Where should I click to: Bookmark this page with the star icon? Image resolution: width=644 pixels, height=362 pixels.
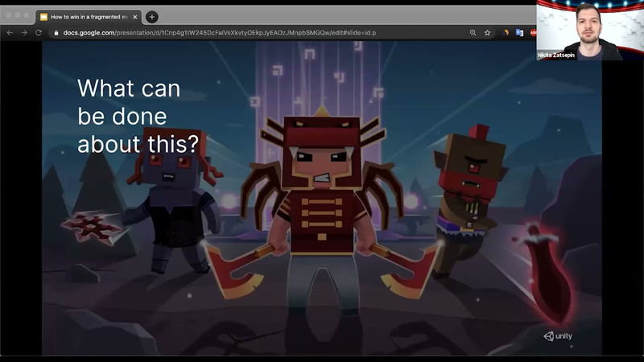[x=487, y=33]
